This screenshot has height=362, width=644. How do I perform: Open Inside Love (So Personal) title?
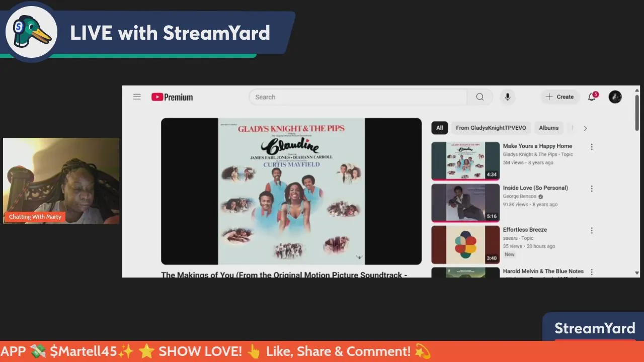coord(535,188)
